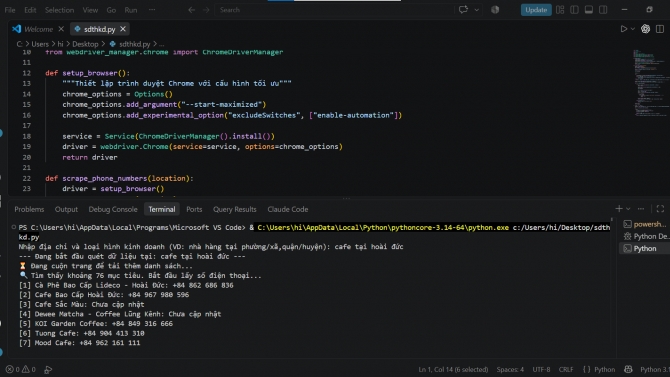
Task: Create a new terminal with plus icon
Action: point(619,209)
